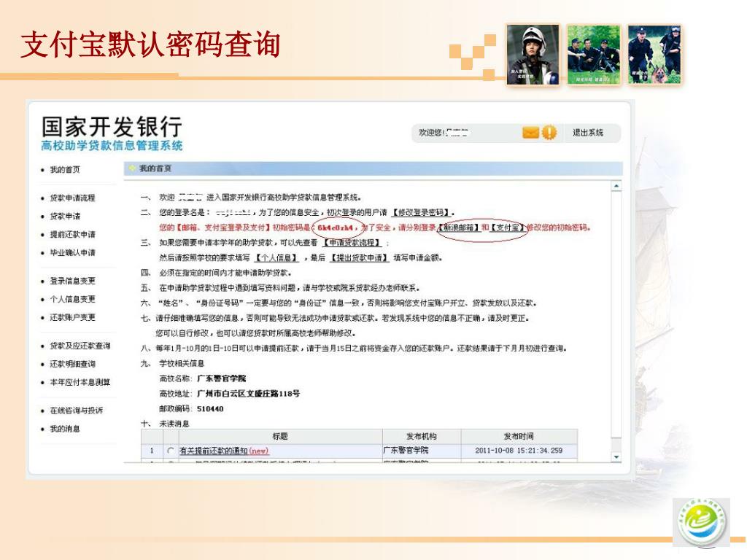Viewport: 747px width, 560px height.
Task: Click the 【提出贷款申请】 link
Action: pyautogui.click(x=360, y=257)
